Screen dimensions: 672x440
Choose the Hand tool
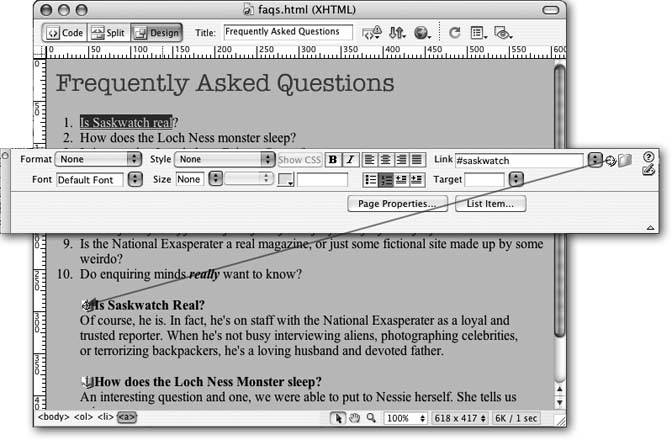(354, 418)
